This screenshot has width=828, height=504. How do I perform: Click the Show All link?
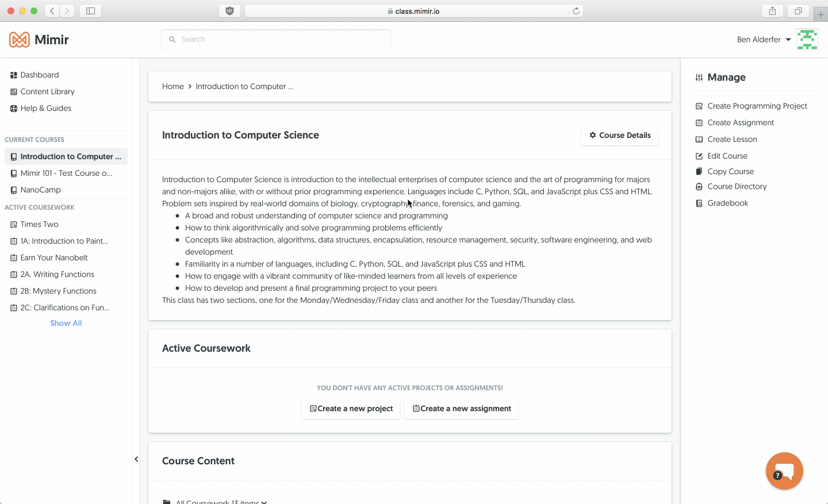click(x=66, y=324)
